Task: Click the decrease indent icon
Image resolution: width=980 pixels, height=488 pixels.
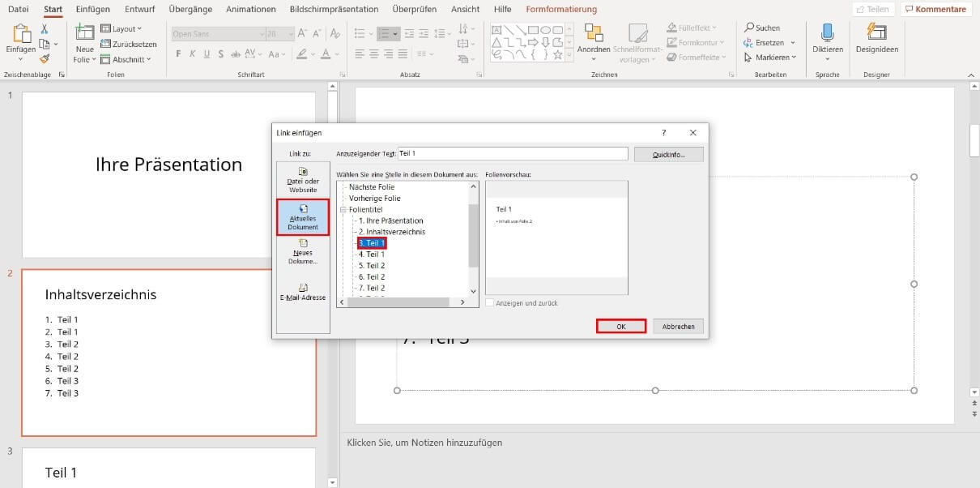Action: [410, 33]
